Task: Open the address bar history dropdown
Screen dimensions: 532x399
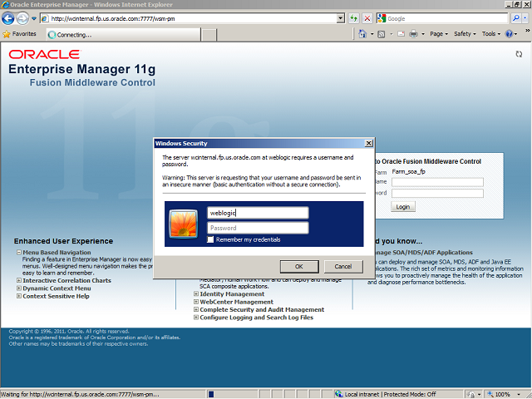Action: (341, 18)
